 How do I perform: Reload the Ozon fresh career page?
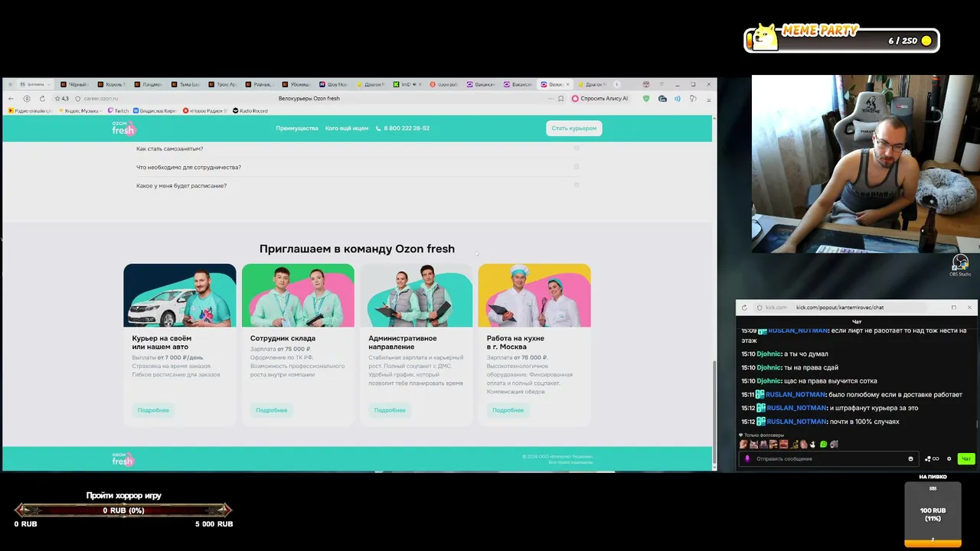point(42,99)
